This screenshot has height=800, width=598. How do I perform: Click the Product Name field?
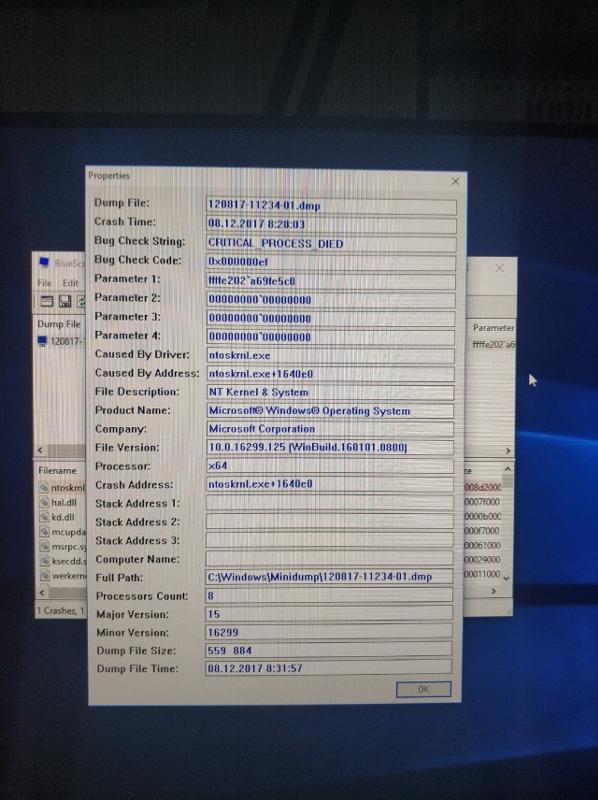pyautogui.click(x=330, y=411)
